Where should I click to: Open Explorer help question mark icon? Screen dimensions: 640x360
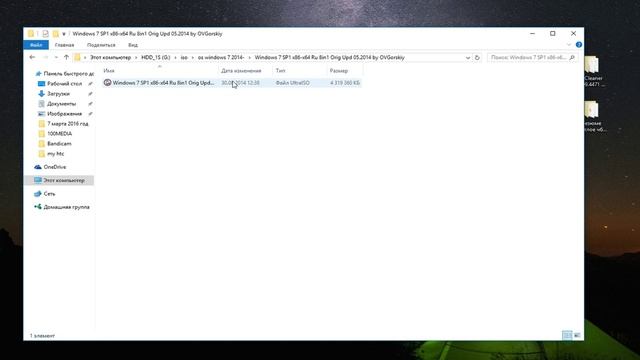click(x=578, y=44)
